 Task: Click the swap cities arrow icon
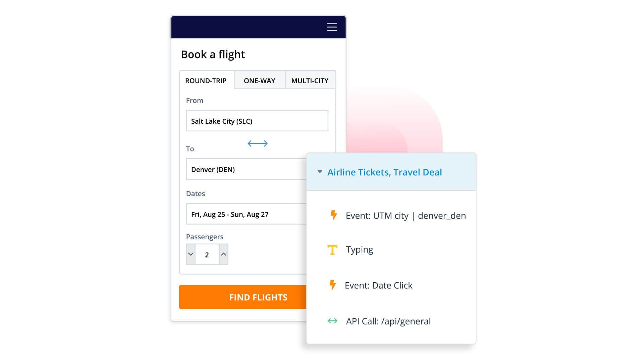point(257,144)
